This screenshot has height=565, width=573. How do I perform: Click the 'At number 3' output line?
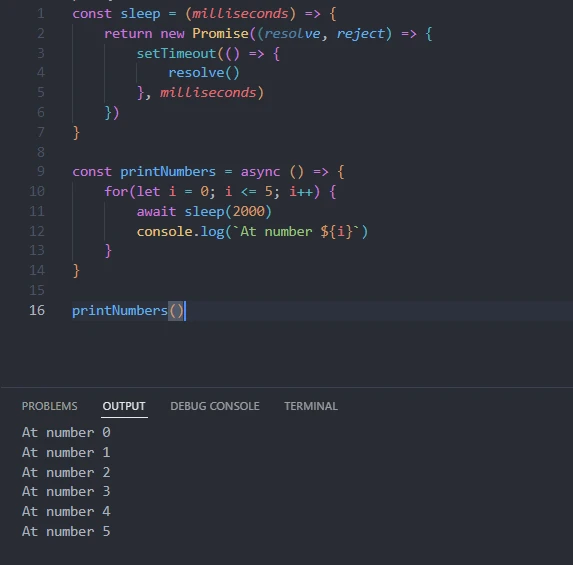click(66, 492)
